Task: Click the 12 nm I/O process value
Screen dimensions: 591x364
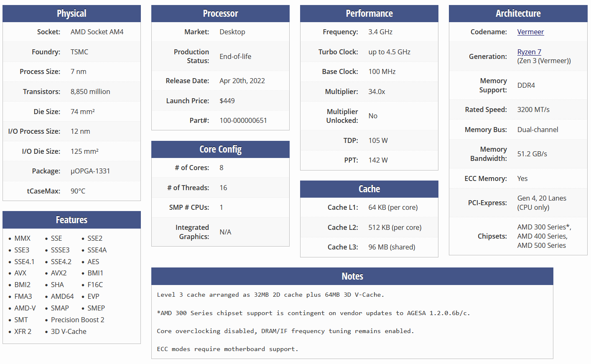Action: pos(80,131)
